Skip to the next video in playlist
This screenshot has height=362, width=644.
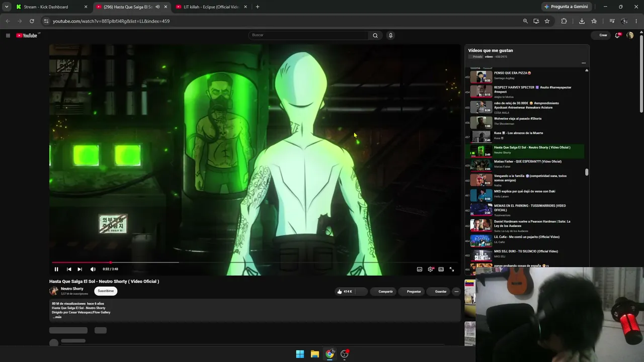79,269
